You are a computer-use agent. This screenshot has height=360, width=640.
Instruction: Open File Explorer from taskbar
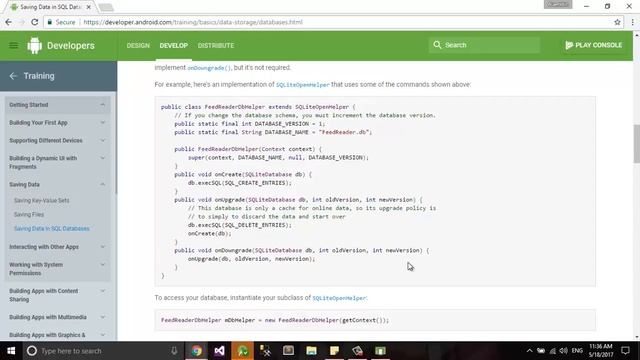[x=311, y=351]
